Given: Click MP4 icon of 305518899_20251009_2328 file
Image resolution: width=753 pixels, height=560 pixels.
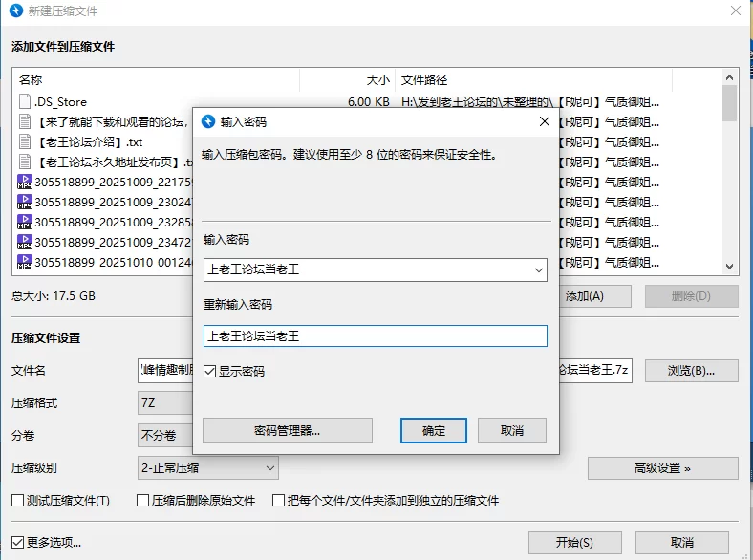Looking at the screenshot, I should [25, 222].
